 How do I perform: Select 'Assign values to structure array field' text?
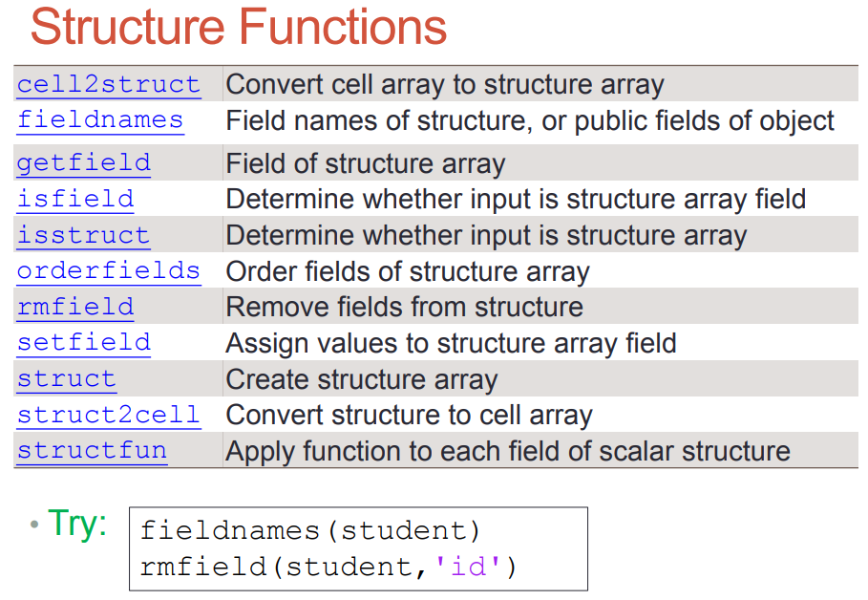(451, 344)
